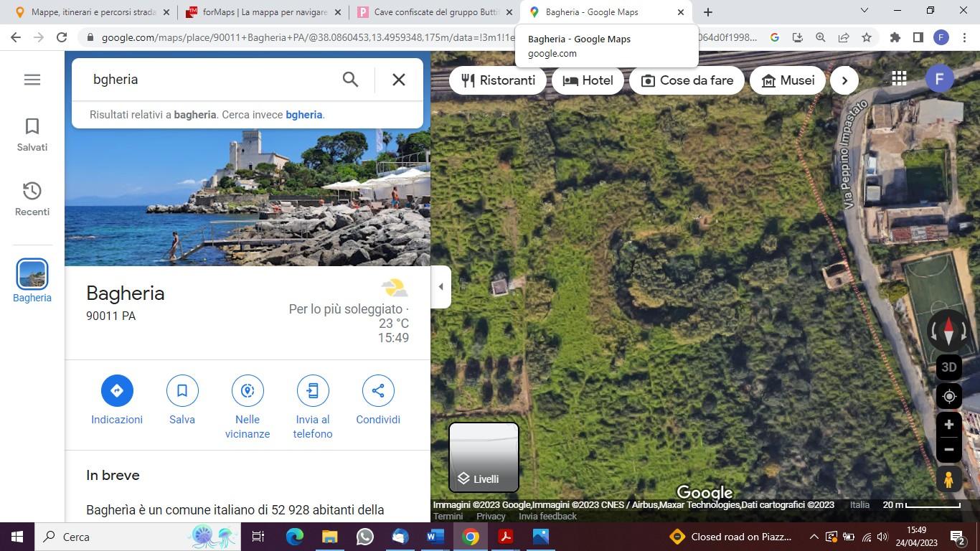
Task: Go back in browser history
Action: pos(16,37)
